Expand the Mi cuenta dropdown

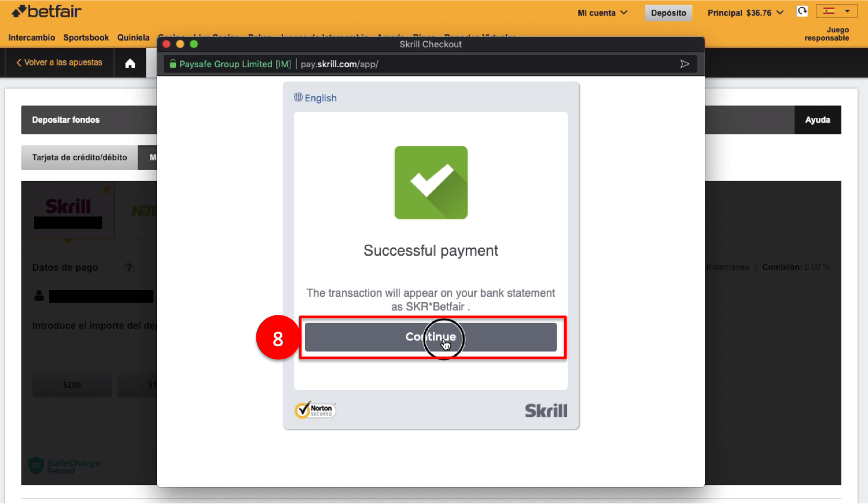[602, 13]
